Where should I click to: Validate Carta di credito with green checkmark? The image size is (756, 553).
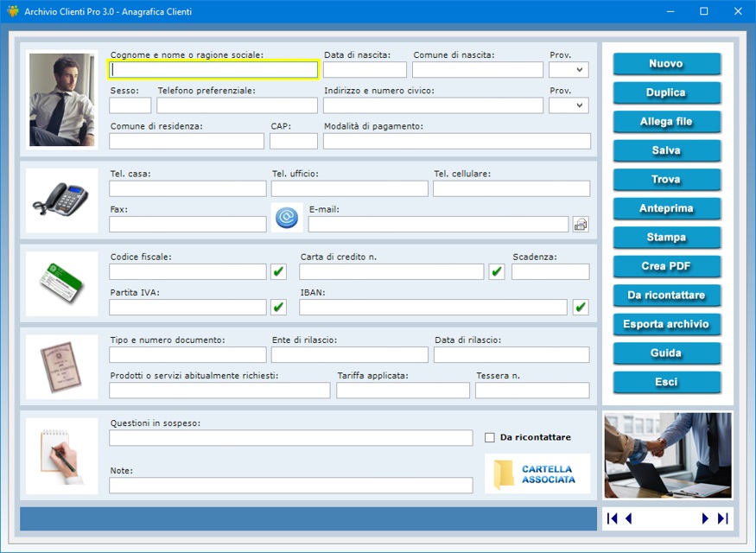[497, 271]
